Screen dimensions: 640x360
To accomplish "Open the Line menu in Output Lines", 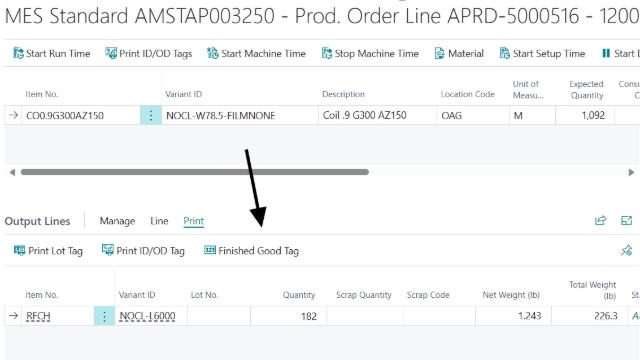I will click(159, 221).
